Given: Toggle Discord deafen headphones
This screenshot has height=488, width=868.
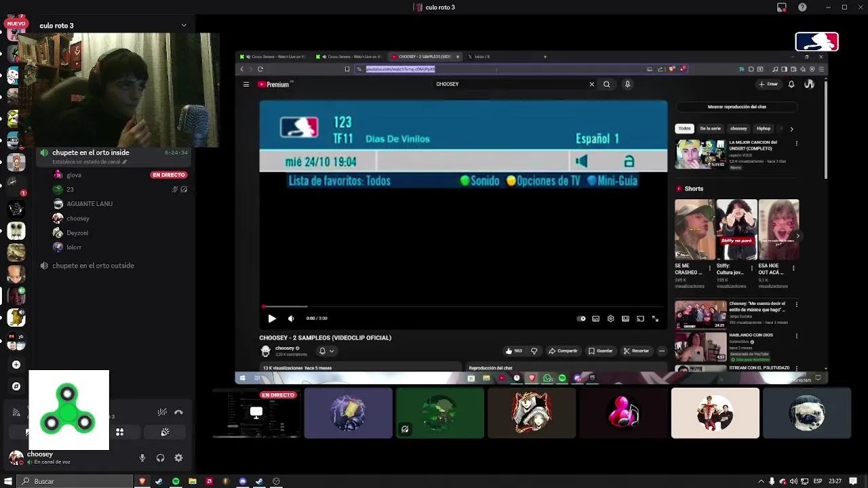Looking at the screenshot, I should pyautogui.click(x=160, y=457).
